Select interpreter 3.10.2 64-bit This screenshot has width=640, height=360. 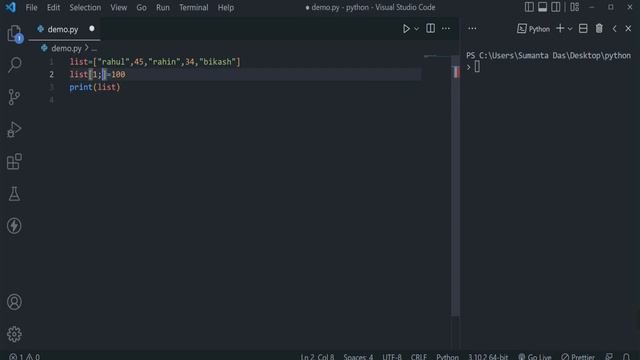488,356
